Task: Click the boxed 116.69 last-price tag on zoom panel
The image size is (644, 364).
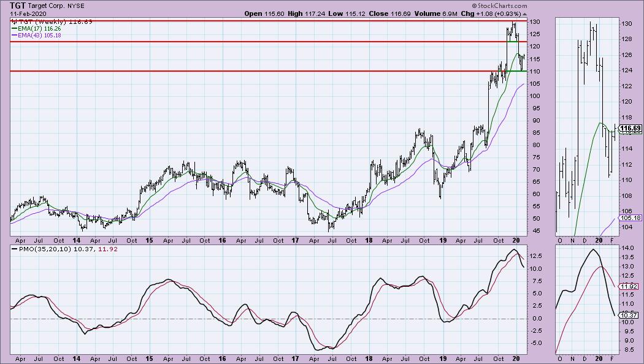Action: click(631, 129)
